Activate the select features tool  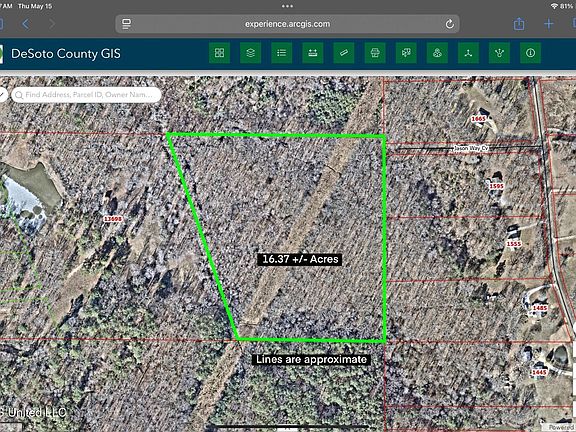tap(406, 53)
